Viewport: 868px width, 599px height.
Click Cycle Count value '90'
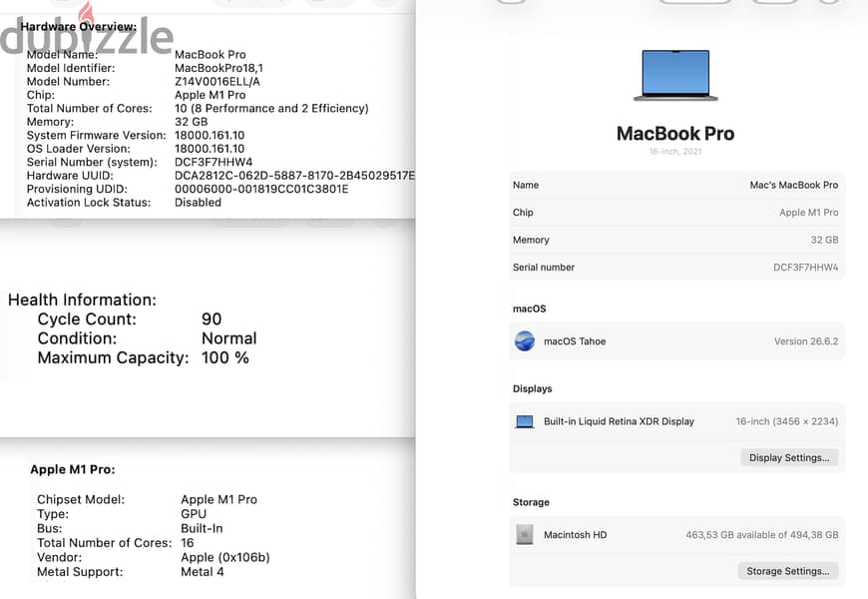212,319
